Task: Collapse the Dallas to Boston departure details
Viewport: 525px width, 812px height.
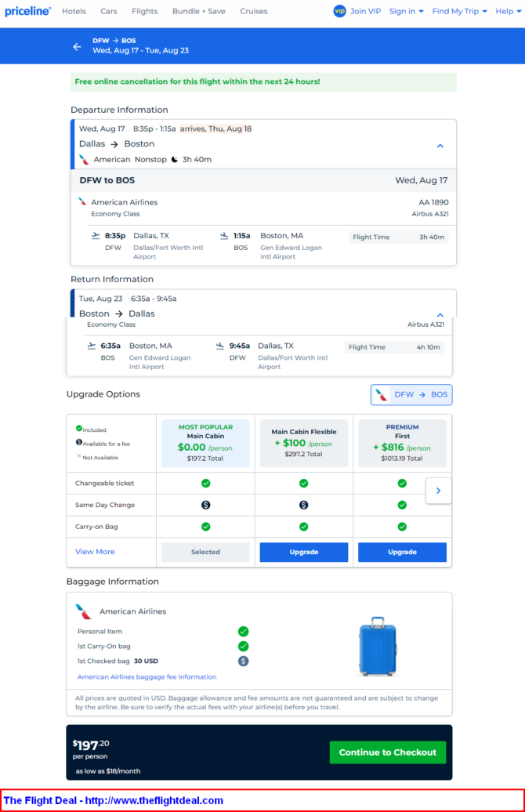Action: click(x=440, y=146)
